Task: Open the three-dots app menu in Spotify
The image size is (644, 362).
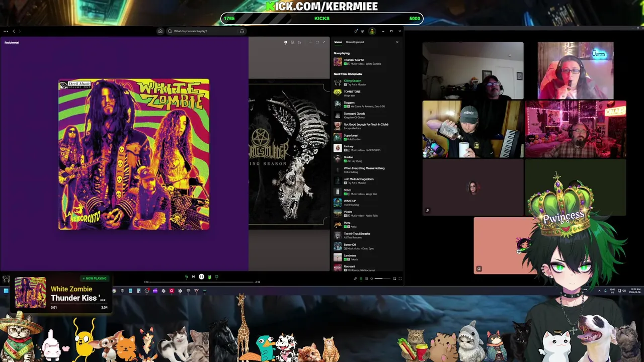Action: pyautogui.click(x=6, y=31)
